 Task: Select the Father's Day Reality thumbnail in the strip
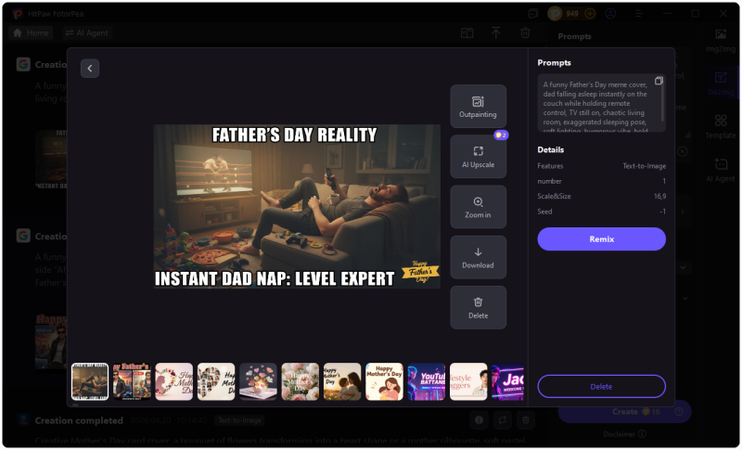click(x=90, y=382)
